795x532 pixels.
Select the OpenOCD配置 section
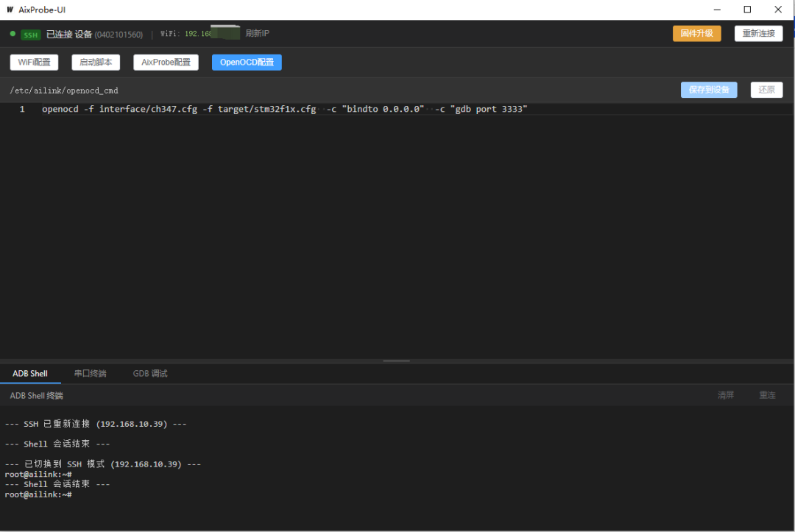pos(247,63)
